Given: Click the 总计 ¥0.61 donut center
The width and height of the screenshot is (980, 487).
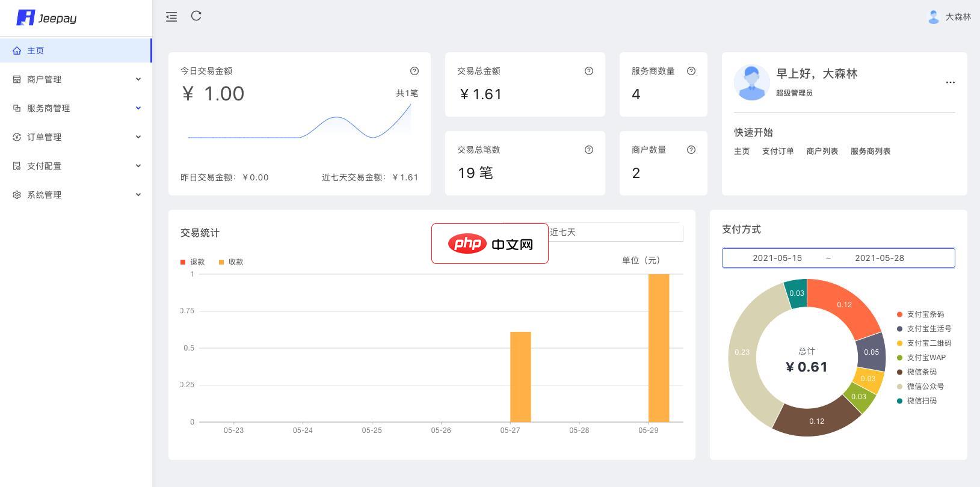Looking at the screenshot, I should pos(807,360).
